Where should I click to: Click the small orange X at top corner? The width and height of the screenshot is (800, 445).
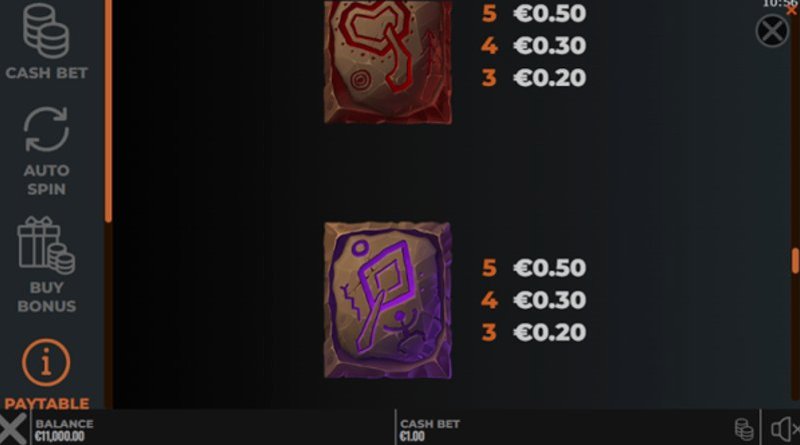tap(792, 10)
